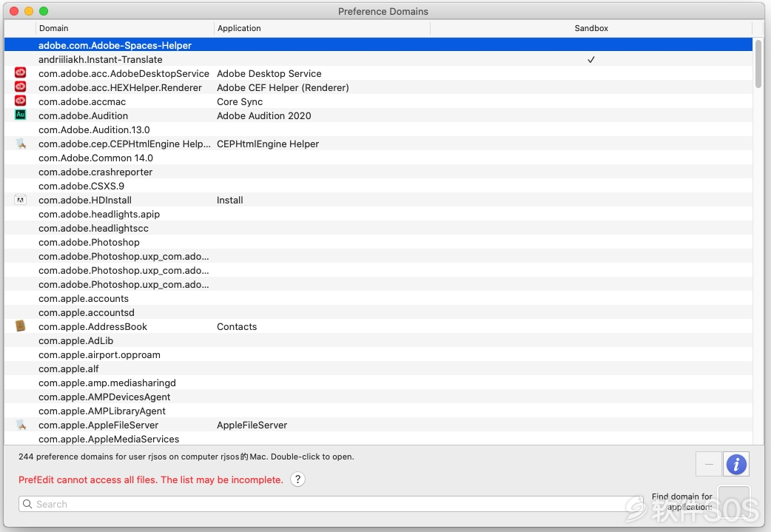
Task: Select the com.apple.AppleMediaServices domain
Action: tap(109, 439)
